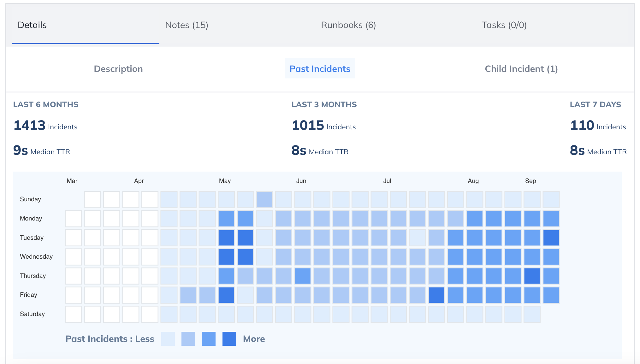Select the Details tab

(x=32, y=25)
